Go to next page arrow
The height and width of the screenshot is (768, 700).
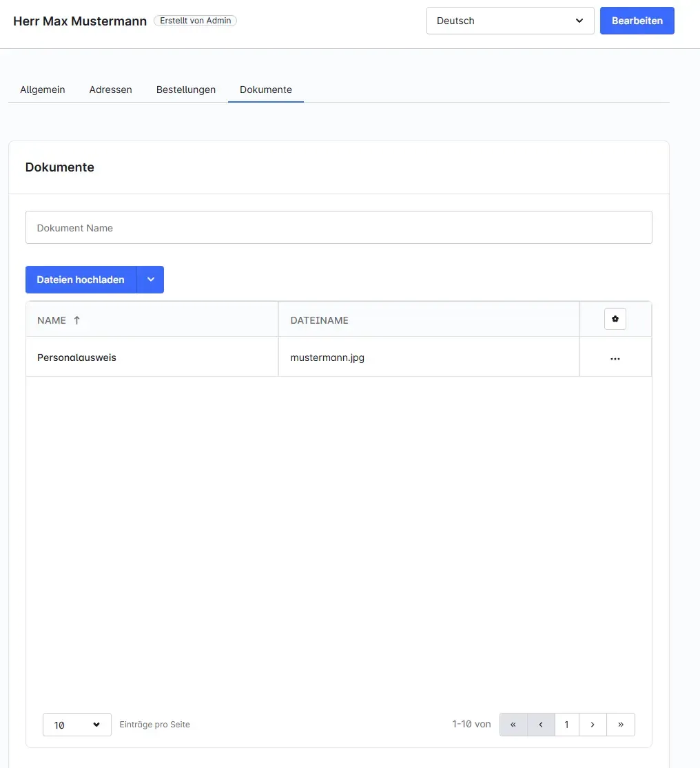click(593, 725)
